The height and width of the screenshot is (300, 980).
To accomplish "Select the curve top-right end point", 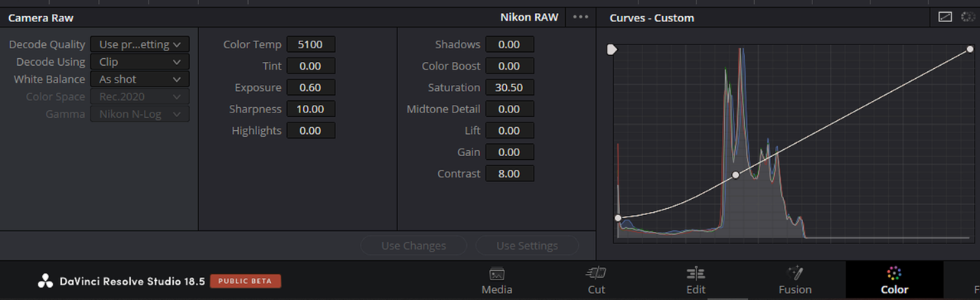I will [x=970, y=49].
